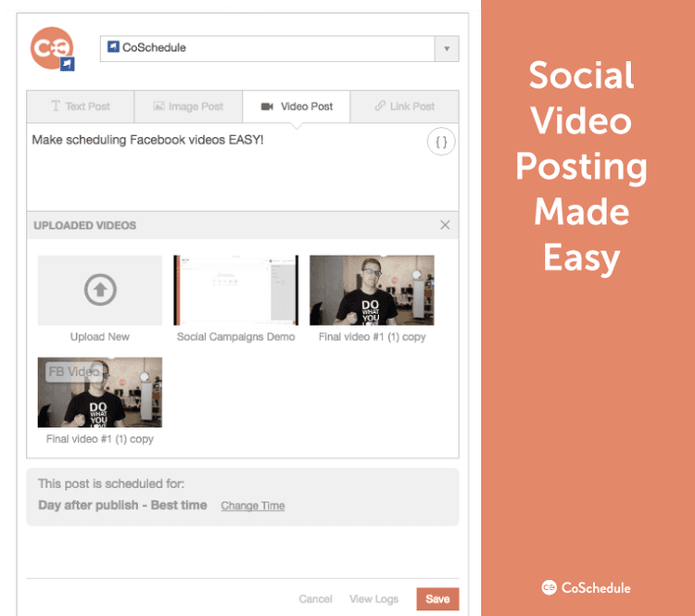Click the UPLOADED VIDEOS header text

click(x=84, y=226)
